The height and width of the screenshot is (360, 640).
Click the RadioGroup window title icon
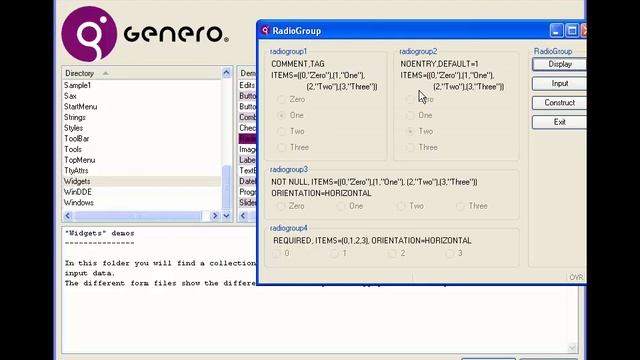coord(265,31)
